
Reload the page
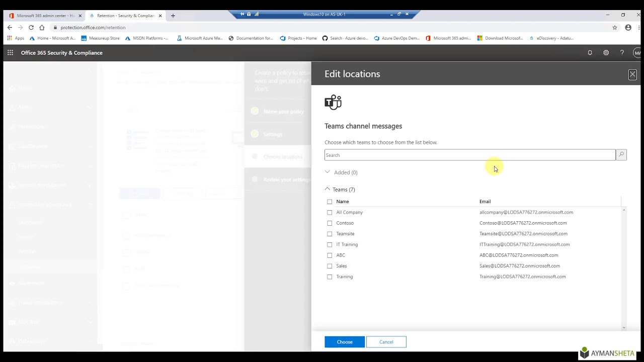pyautogui.click(x=31, y=28)
